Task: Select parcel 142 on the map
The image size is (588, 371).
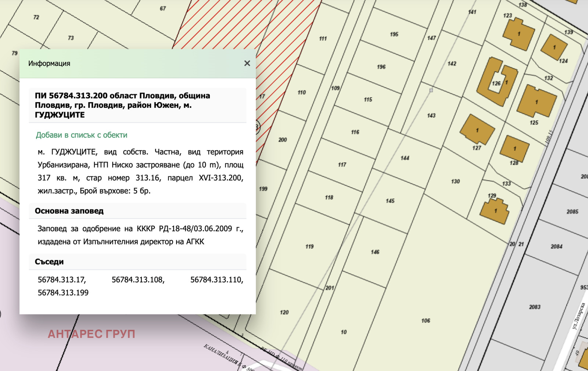Action: 452,64
